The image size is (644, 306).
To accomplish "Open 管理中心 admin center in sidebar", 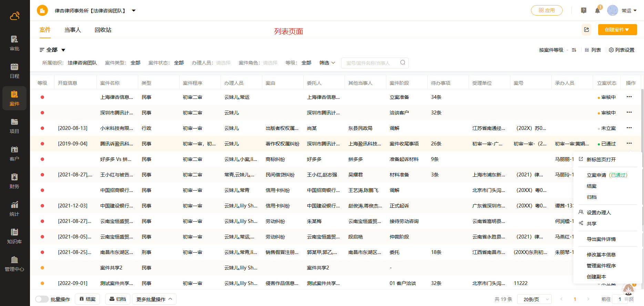I will tap(14, 264).
